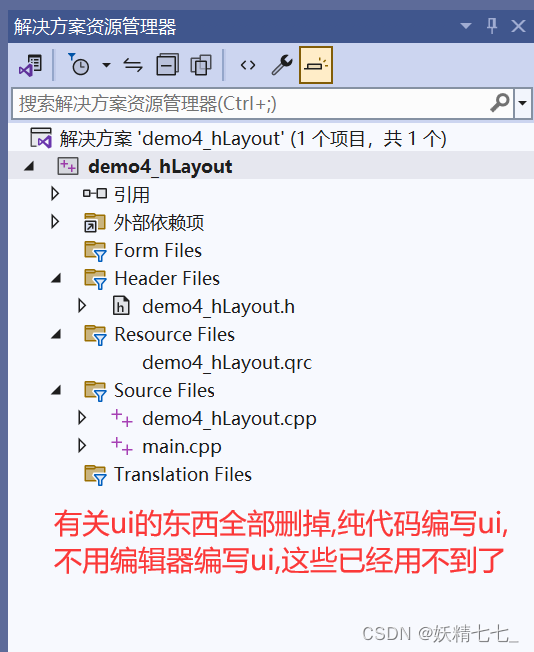Open demo4_hLayout.h
534x652 pixels.
tap(218, 307)
